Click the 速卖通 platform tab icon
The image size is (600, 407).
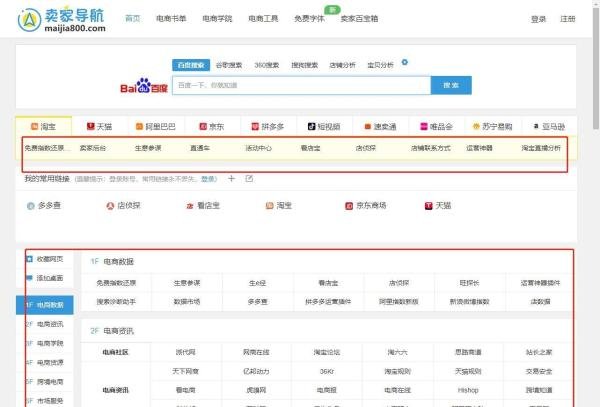368,126
